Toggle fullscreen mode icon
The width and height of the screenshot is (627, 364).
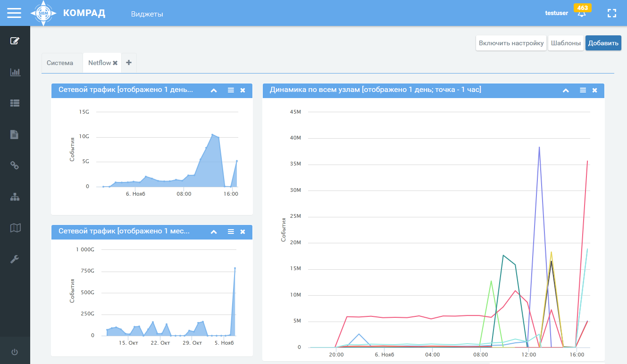[612, 13]
